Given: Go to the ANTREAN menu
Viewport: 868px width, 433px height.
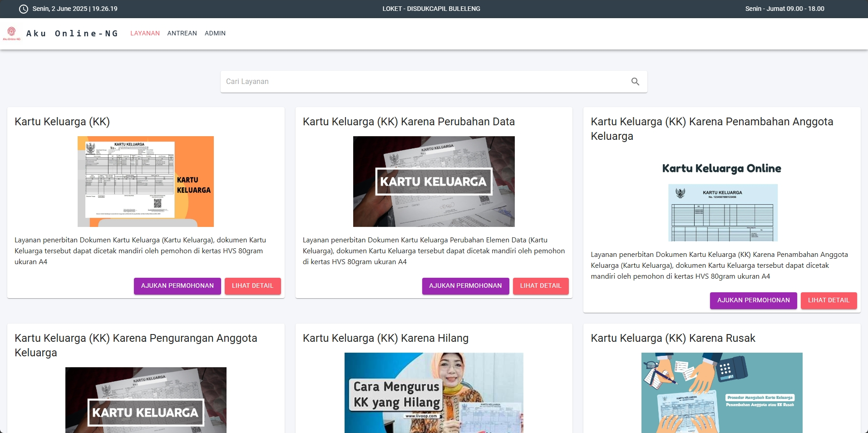Looking at the screenshot, I should (x=182, y=34).
